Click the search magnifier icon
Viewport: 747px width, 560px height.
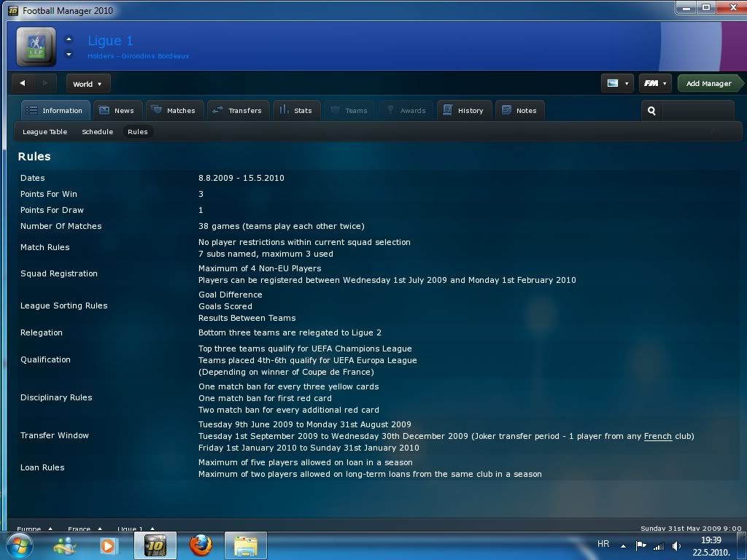tap(651, 111)
